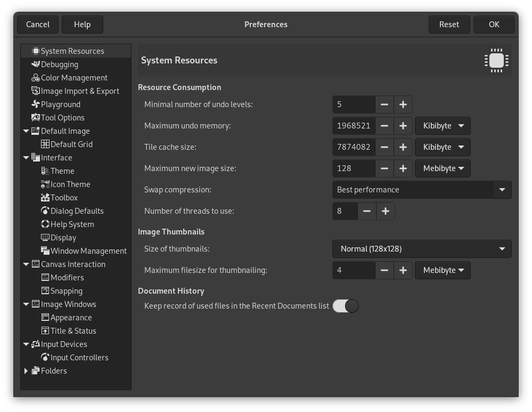Collapse the Interface tree section
The width and height of the screenshot is (532, 412).
(26, 157)
